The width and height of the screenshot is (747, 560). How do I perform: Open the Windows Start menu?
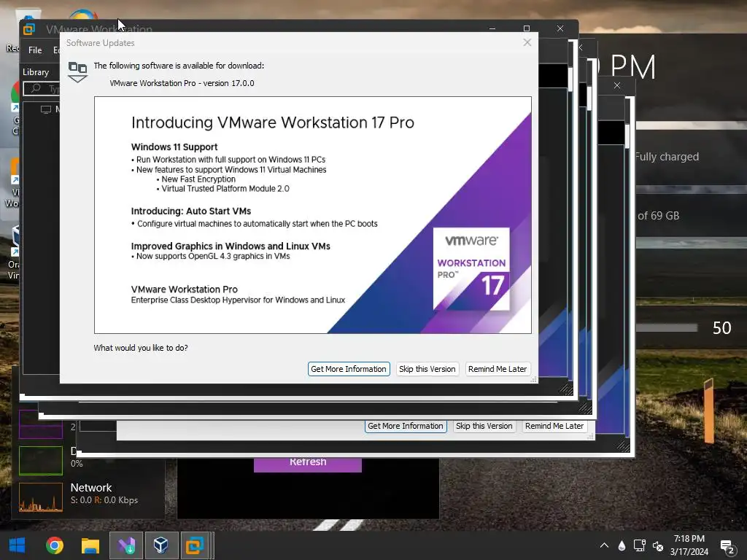(x=17, y=545)
